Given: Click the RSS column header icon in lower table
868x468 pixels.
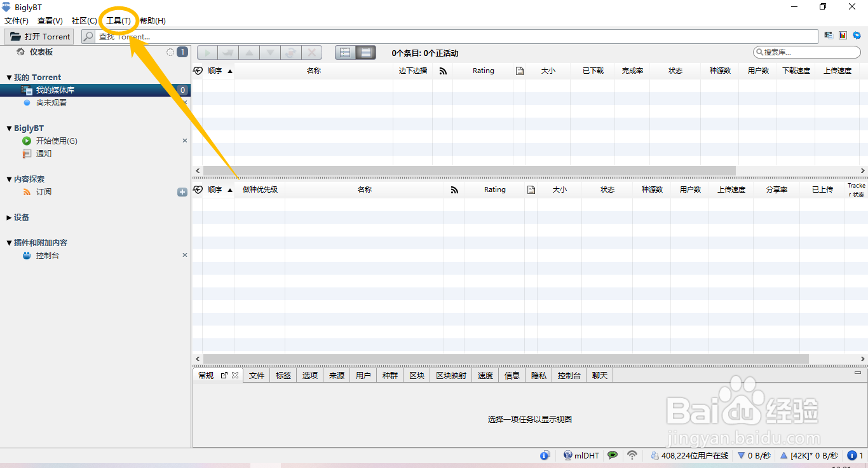Looking at the screenshot, I should (x=454, y=190).
